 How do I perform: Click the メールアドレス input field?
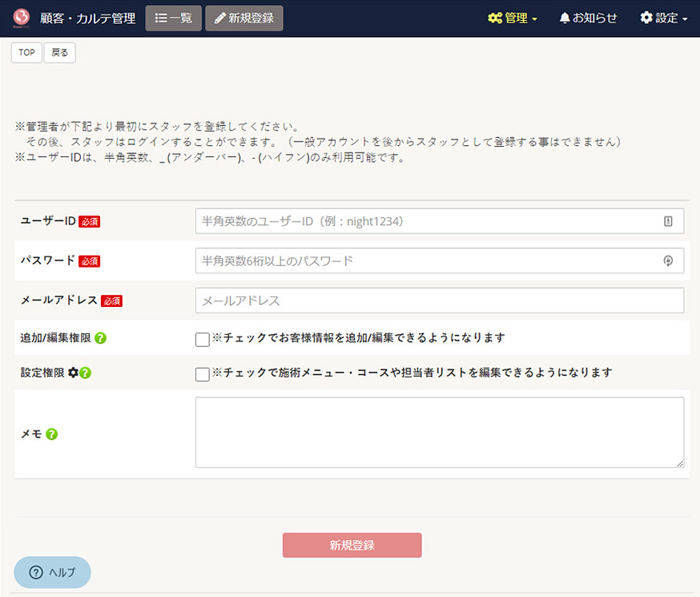[439, 301]
